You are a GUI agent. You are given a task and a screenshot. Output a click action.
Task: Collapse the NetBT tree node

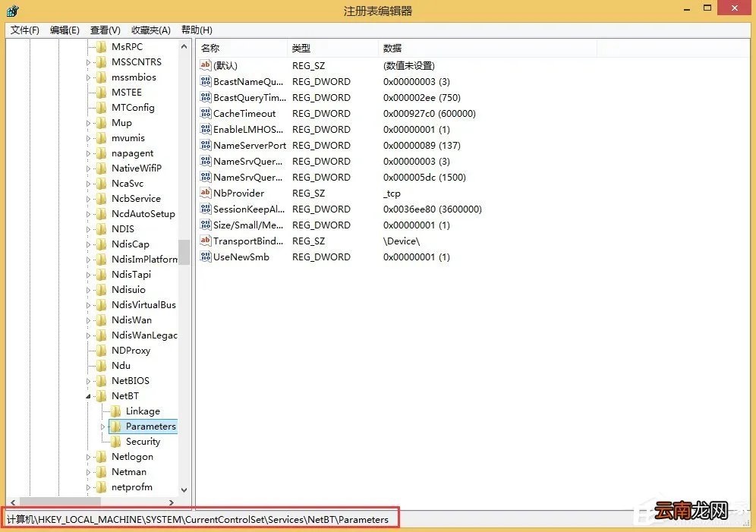(89, 395)
